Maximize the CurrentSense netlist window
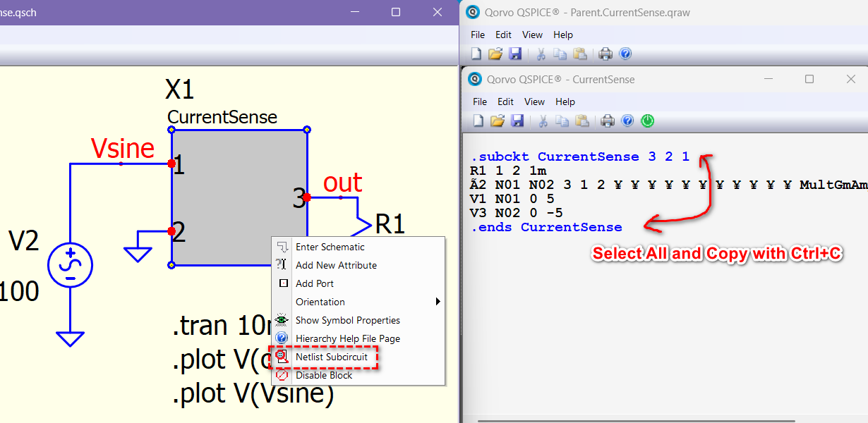Viewport: 868px width, 423px height. click(x=809, y=80)
